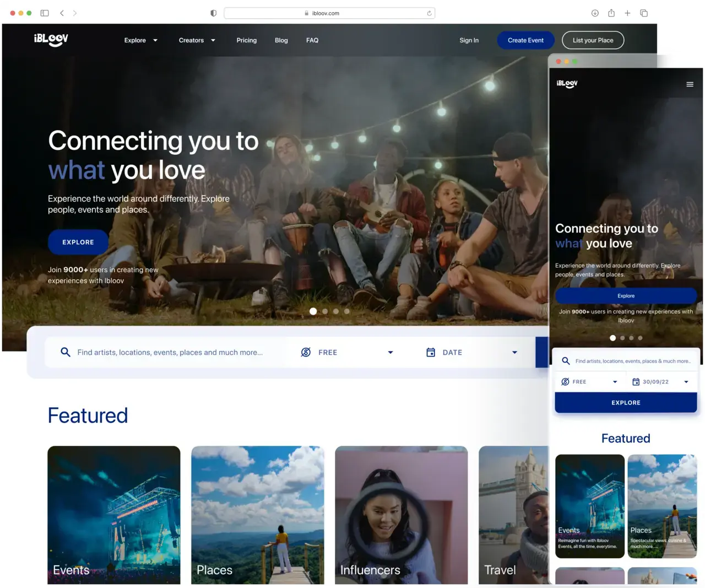This screenshot has height=588, width=705.
Task: Click the privacy shield icon in Safari toolbar
Action: tap(213, 13)
